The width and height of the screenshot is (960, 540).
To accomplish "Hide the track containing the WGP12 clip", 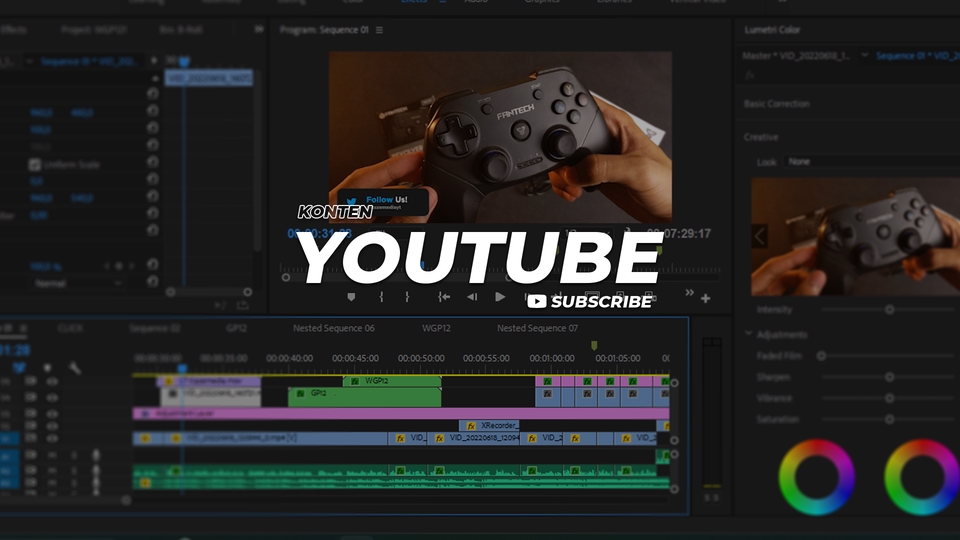I will 52,381.
